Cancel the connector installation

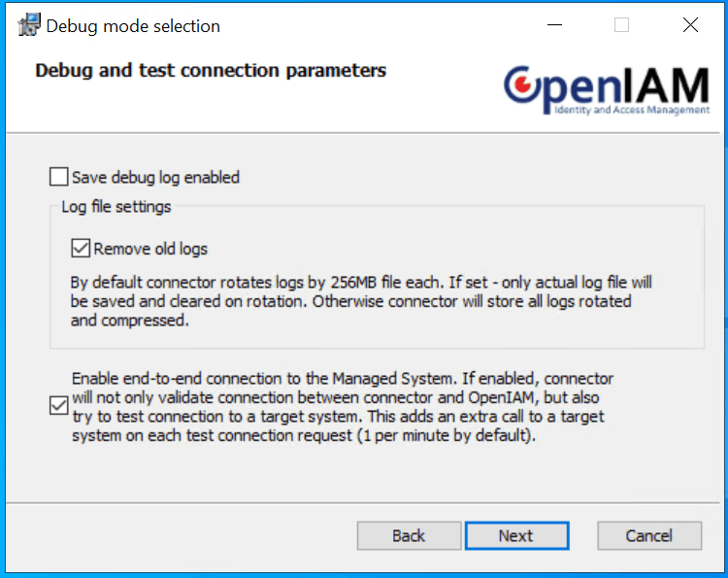pyautogui.click(x=648, y=535)
